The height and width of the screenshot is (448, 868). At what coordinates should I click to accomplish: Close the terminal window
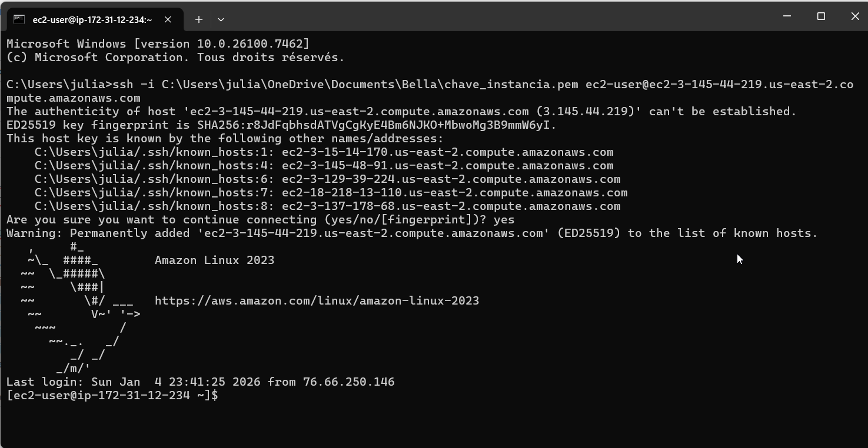point(855,16)
